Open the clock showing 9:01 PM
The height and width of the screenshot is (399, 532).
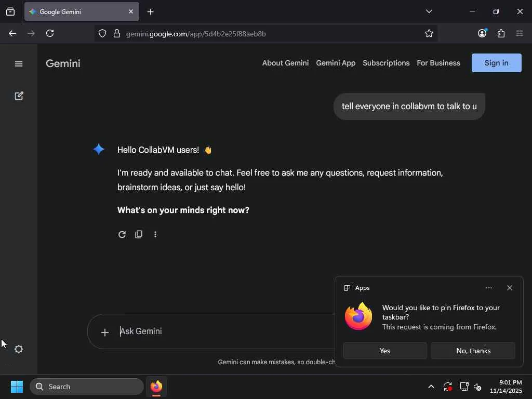point(506,387)
